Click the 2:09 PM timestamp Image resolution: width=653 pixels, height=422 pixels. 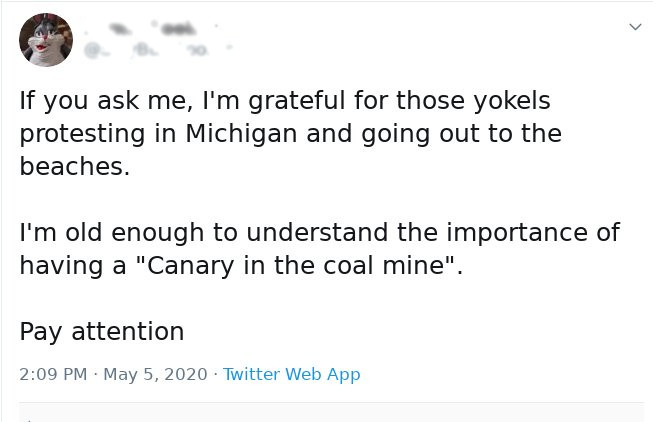[x=53, y=374]
